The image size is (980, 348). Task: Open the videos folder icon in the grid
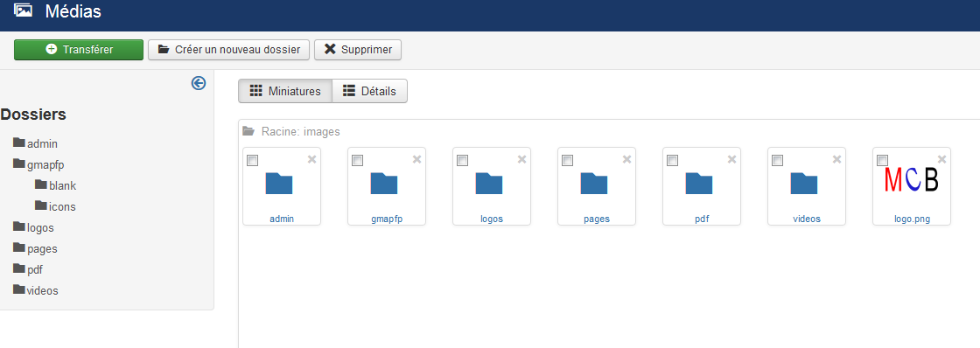click(804, 183)
